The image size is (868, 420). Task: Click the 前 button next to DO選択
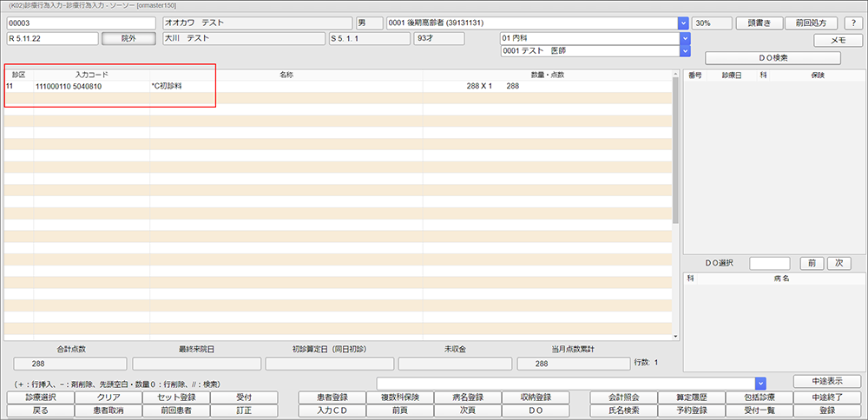click(x=809, y=263)
